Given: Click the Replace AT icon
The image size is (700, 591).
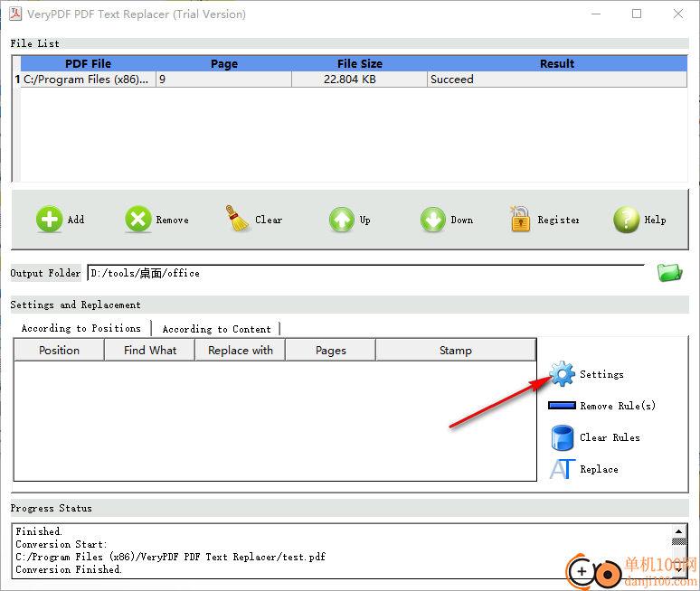Looking at the screenshot, I should pyautogui.click(x=562, y=469).
